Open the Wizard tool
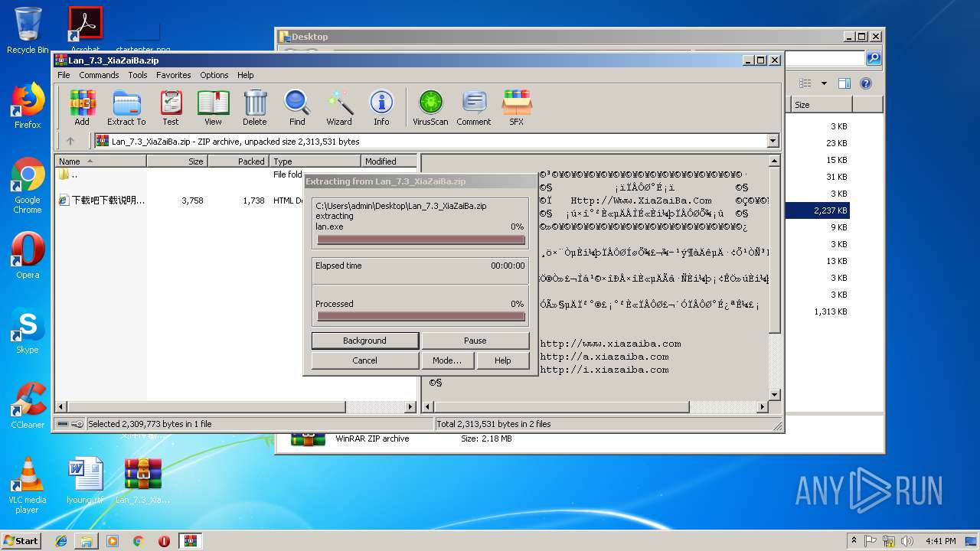The width and height of the screenshot is (980, 551). 339,107
